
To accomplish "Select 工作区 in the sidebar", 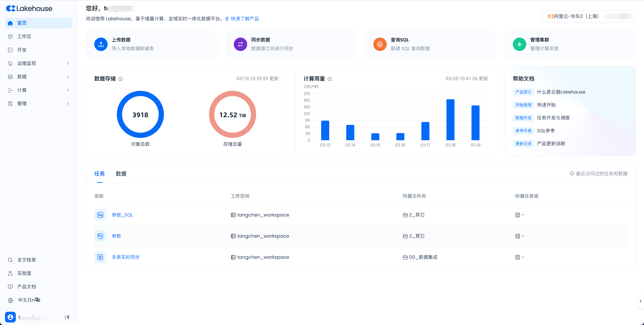I will pyautogui.click(x=24, y=37).
